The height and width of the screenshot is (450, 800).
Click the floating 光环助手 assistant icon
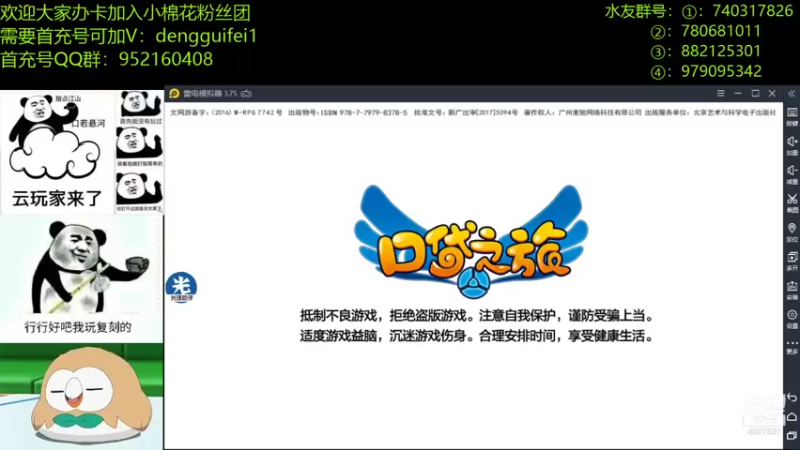point(181,287)
